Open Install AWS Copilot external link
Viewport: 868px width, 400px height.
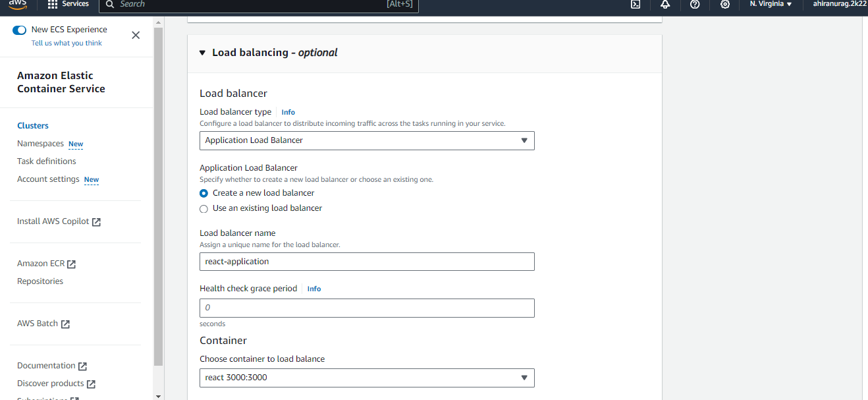[x=59, y=221]
